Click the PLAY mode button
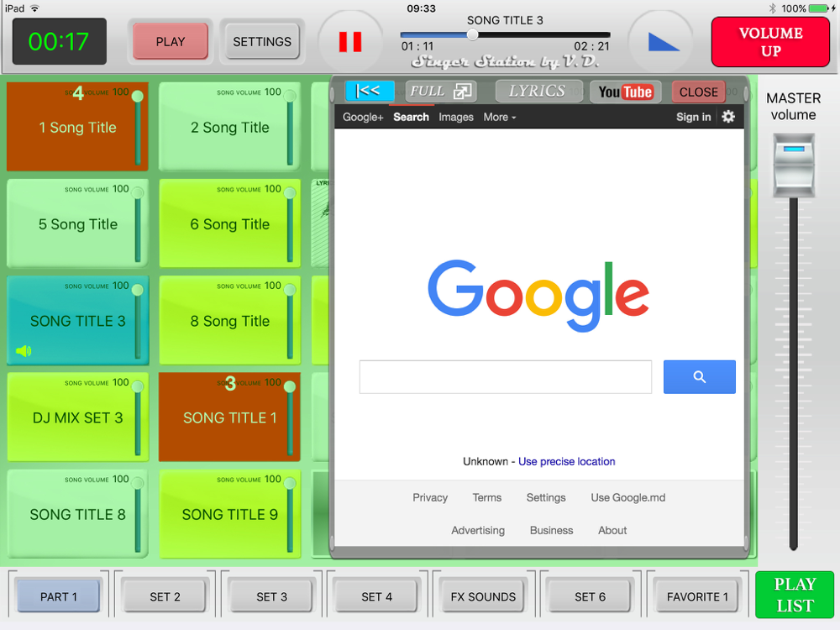840x630 pixels. (171, 42)
